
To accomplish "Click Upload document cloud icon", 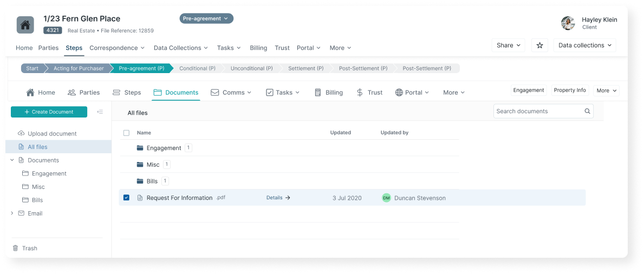I will click(x=22, y=133).
